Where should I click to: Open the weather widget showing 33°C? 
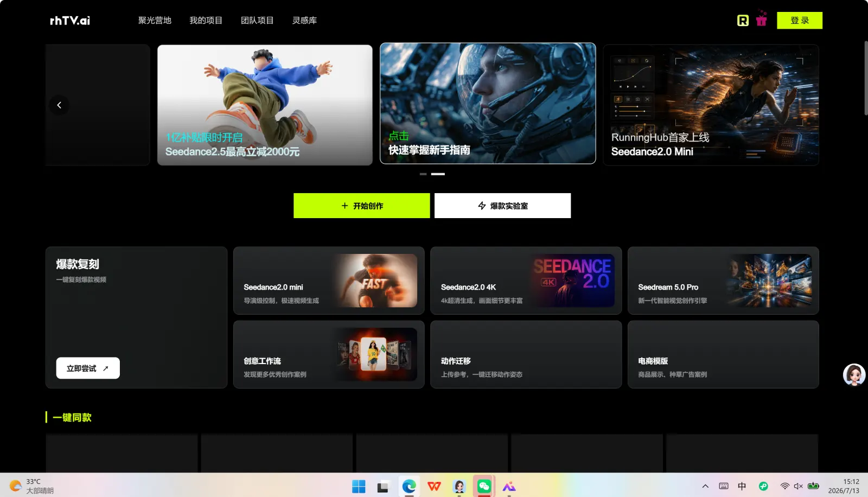pyautogui.click(x=33, y=486)
